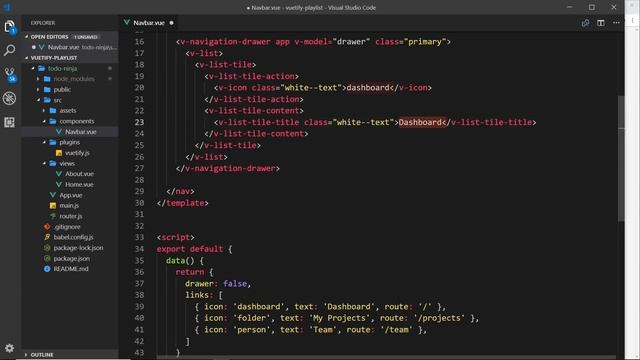Collapse the plugins folder
The image size is (640, 360).
[x=44, y=142]
